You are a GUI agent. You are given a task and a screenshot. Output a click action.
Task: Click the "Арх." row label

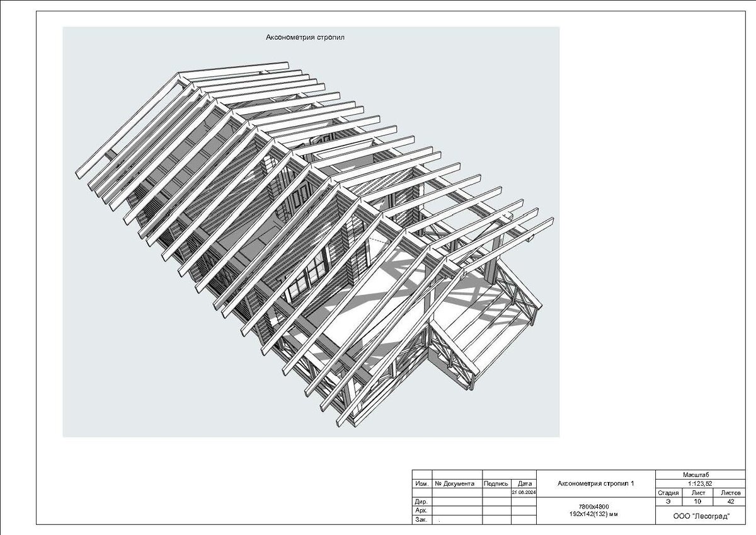422,510
